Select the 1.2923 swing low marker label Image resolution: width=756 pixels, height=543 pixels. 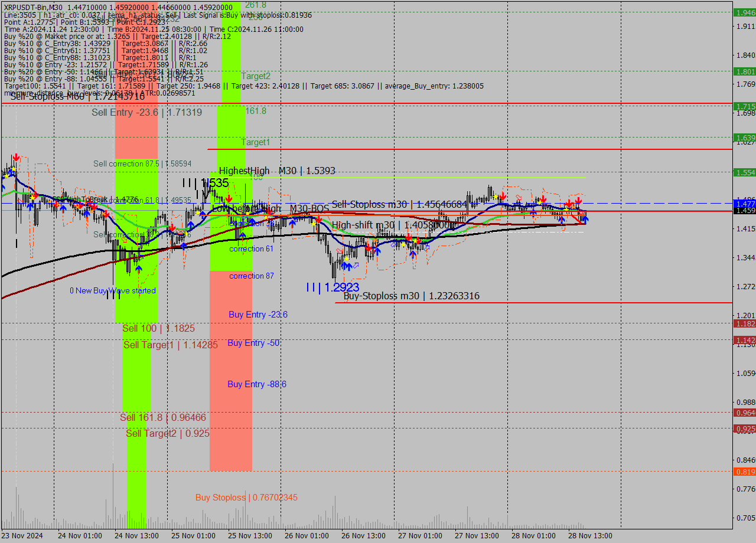pos(333,287)
